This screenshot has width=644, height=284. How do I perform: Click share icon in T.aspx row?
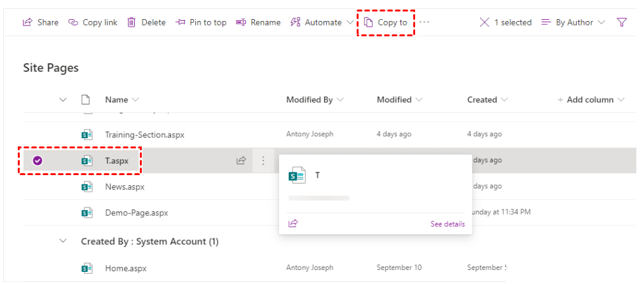(241, 161)
